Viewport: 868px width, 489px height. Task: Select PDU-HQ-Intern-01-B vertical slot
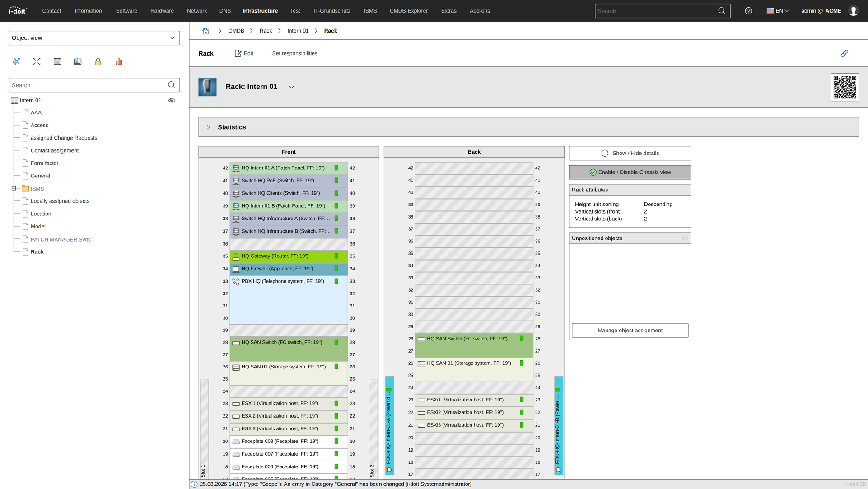[x=558, y=425]
